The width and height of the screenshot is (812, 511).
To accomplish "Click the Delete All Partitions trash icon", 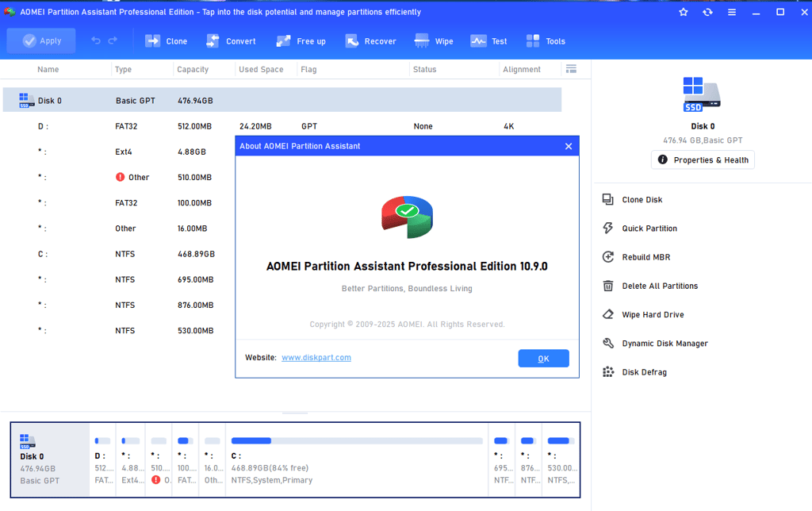I will point(608,286).
